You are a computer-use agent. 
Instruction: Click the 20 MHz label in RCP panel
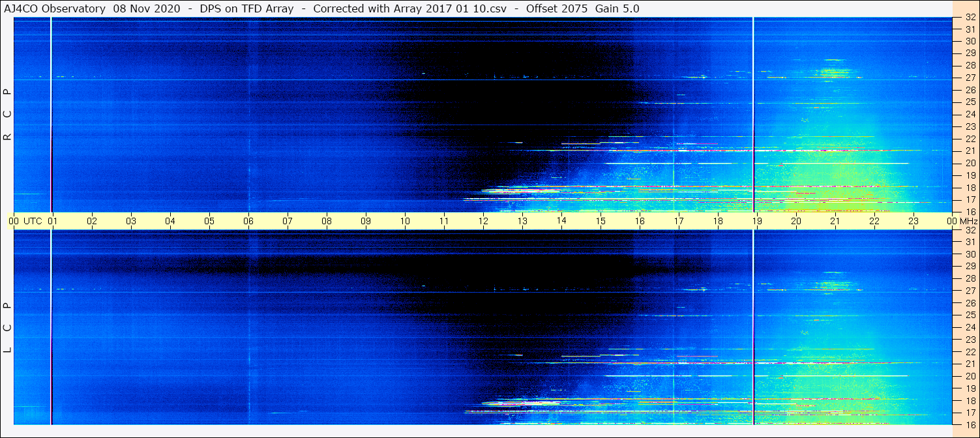click(970, 163)
